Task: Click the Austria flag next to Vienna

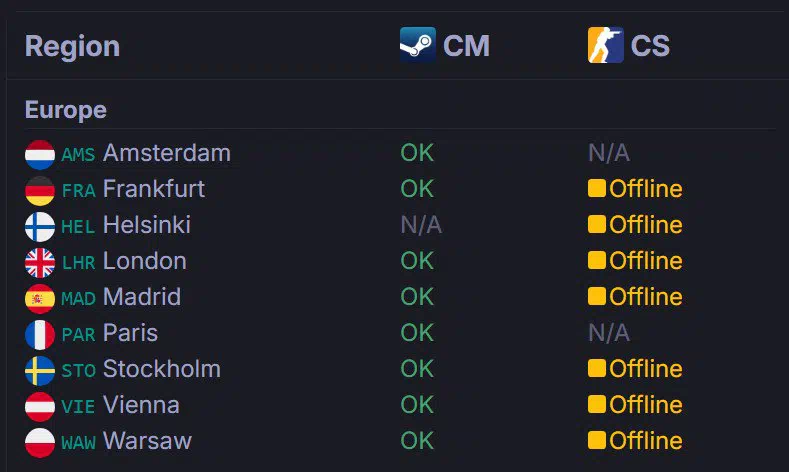Action: (40, 407)
